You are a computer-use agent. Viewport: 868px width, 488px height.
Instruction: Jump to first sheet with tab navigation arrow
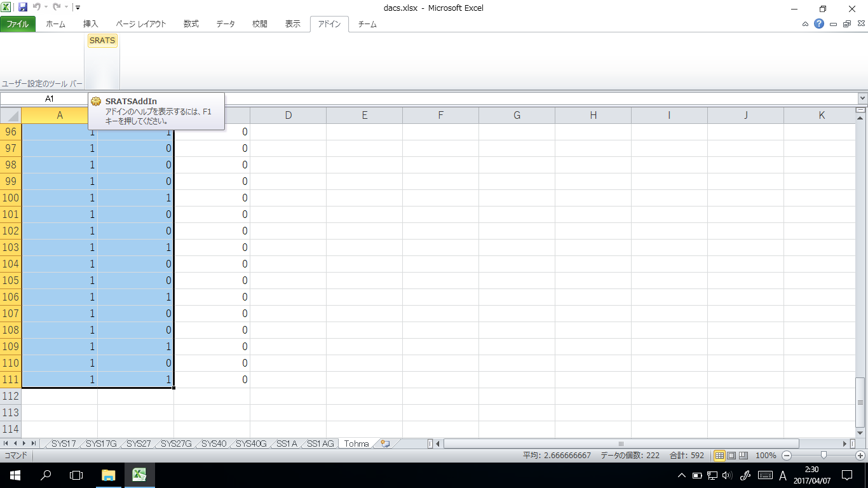pyautogui.click(x=6, y=443)
